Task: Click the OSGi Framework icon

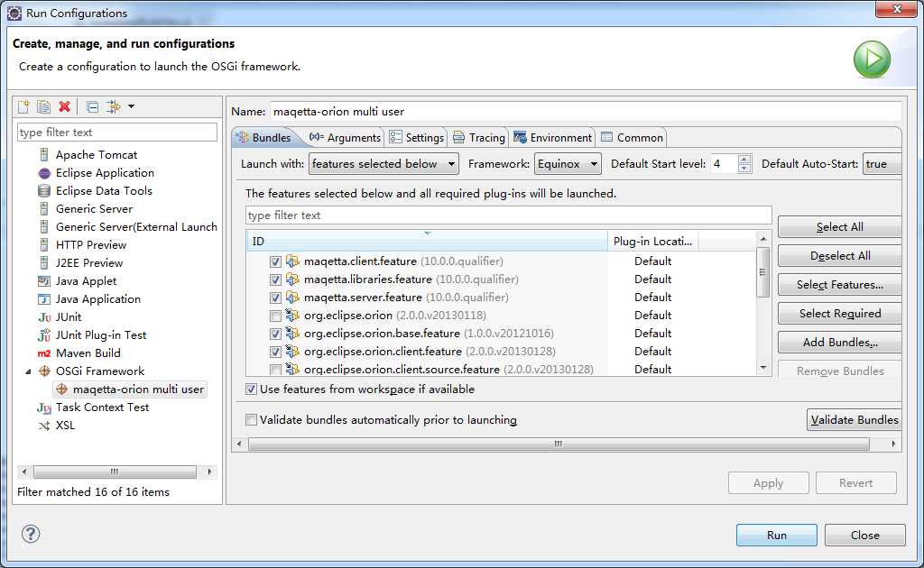Action: [x=44, y=371]
